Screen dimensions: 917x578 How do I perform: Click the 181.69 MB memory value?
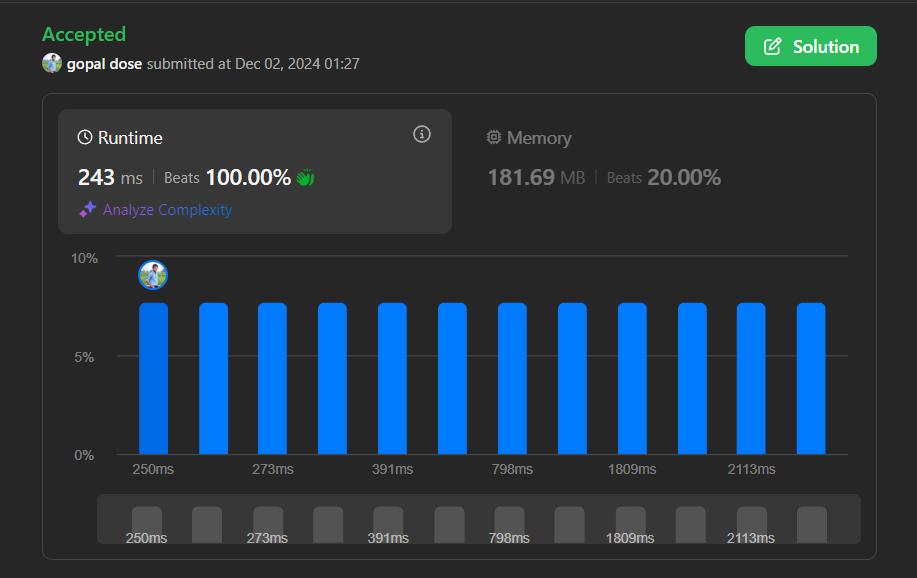pyautogui.click(x=536, y=177)
